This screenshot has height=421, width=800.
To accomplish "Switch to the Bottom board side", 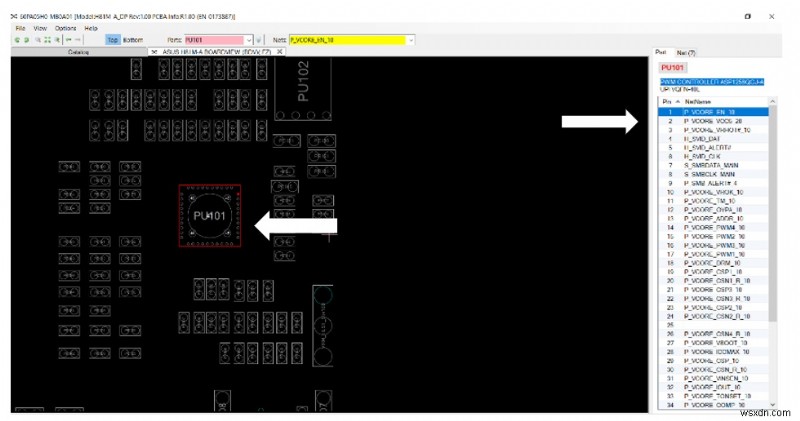I will (x=133, y=40).
